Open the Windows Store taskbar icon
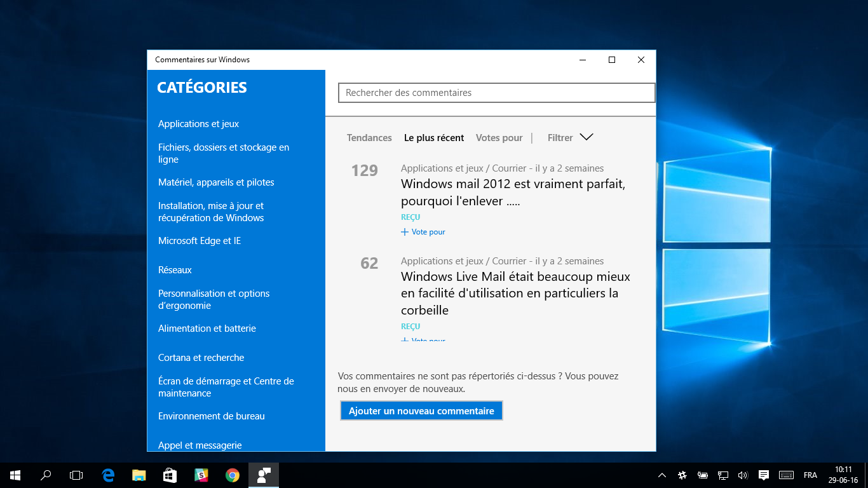This screenshot has height=488, width=868. point(170,475)
